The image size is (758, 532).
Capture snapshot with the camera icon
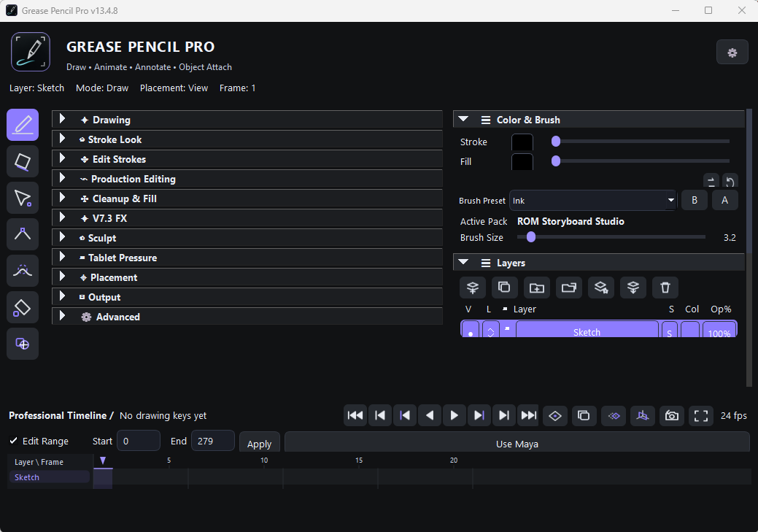point(671,415)
